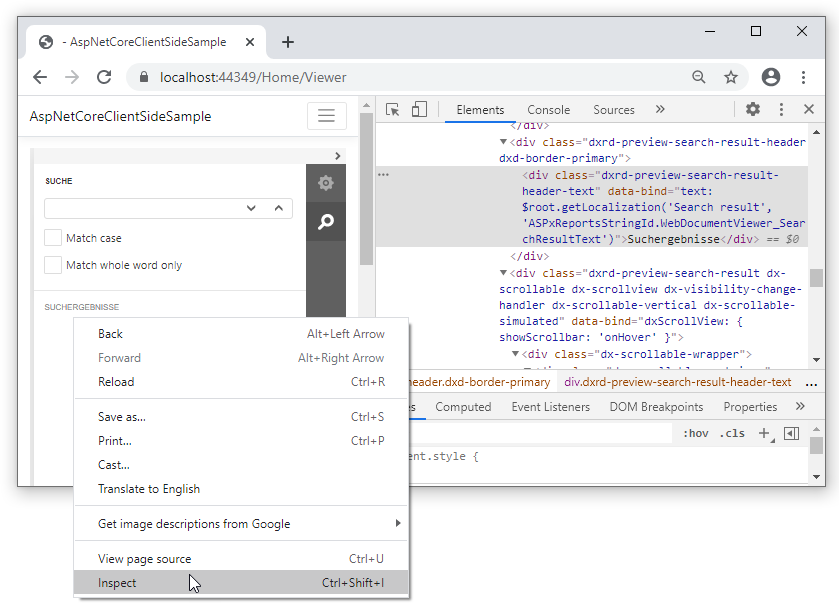Collapse dx-scrollable-wrapper div node

pyautogui.click(x=515, y=354)
